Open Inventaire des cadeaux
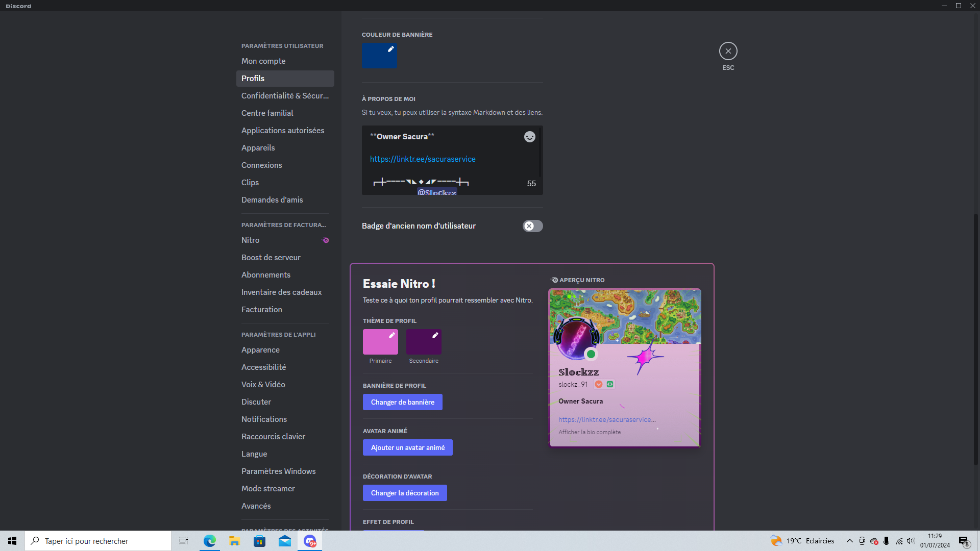 point(285,292)
